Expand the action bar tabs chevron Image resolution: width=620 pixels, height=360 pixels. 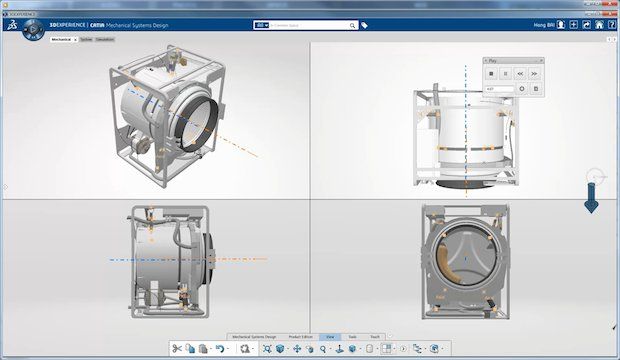click(390, 336)
